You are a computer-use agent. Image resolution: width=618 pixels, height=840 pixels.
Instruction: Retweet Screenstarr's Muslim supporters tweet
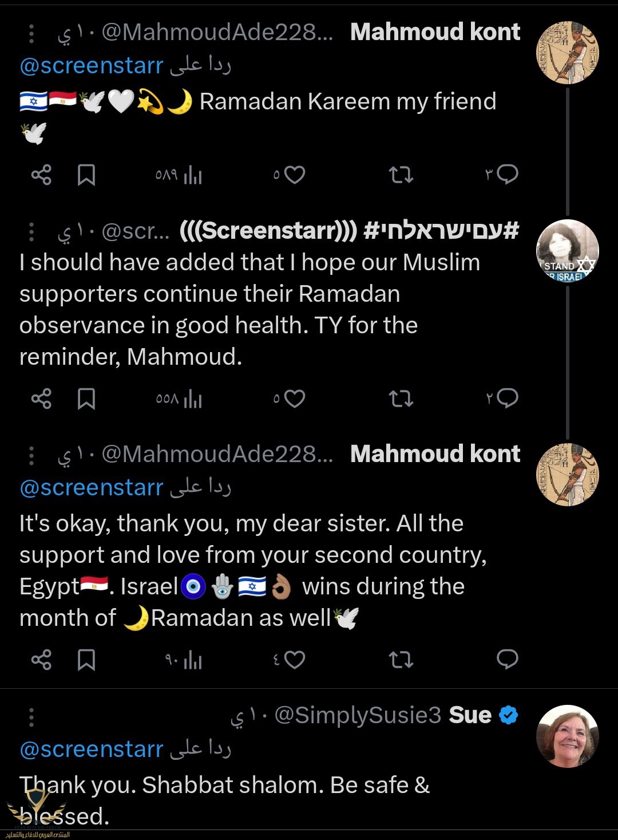(401, 399)
